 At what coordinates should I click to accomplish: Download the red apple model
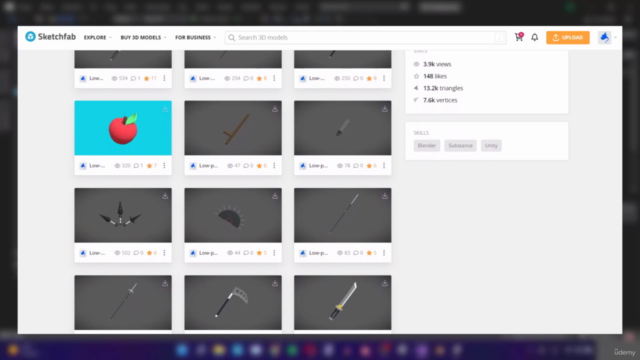point(165,109)
